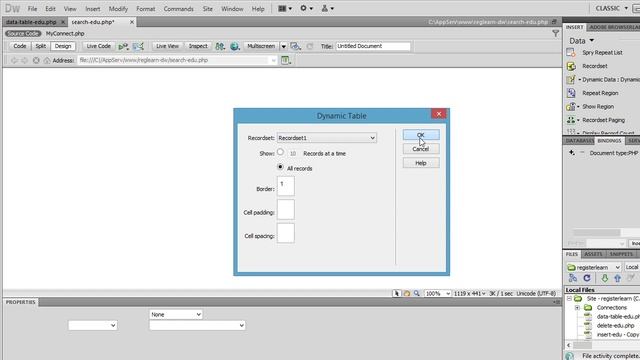Image resolution: width=640 pixels, height=360 pixels.
Task: Cancel the Dynamic Table dialog
Action: pos(421,149)
